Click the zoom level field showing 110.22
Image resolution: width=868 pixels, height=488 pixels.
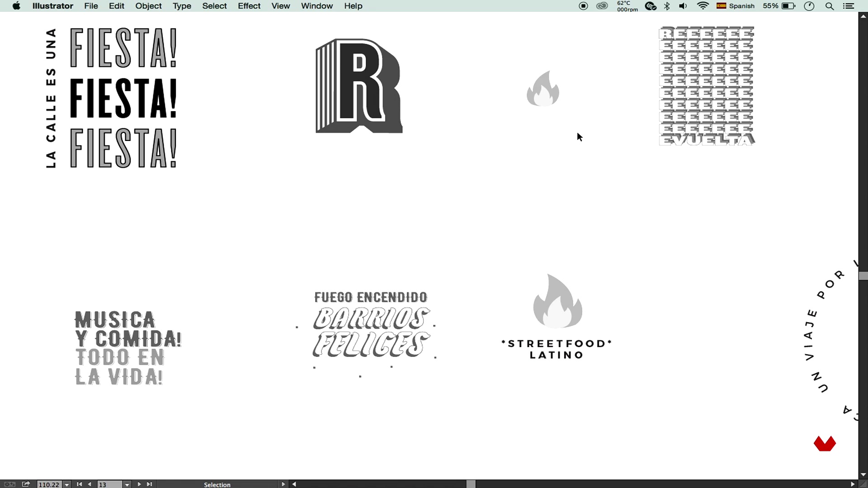point(49,484)
